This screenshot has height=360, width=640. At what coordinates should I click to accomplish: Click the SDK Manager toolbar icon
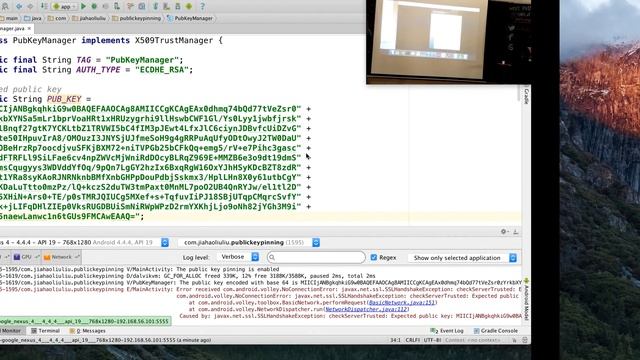click(x=178, y=6)
